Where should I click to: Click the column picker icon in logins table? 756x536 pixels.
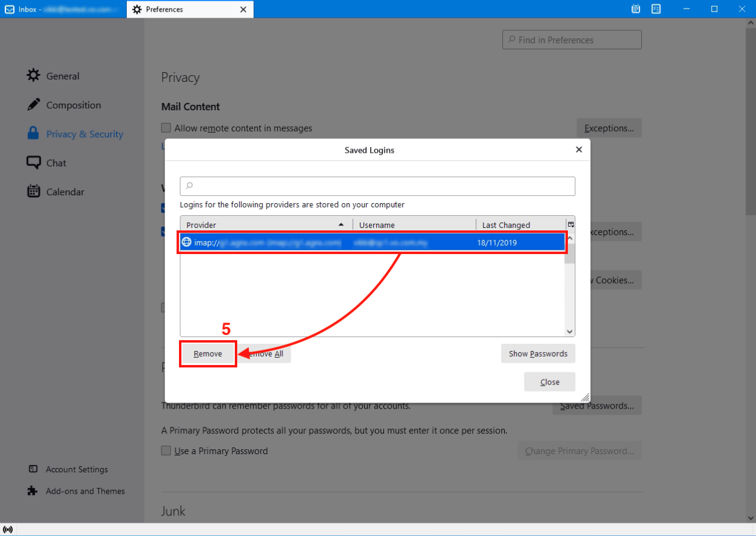570,224
